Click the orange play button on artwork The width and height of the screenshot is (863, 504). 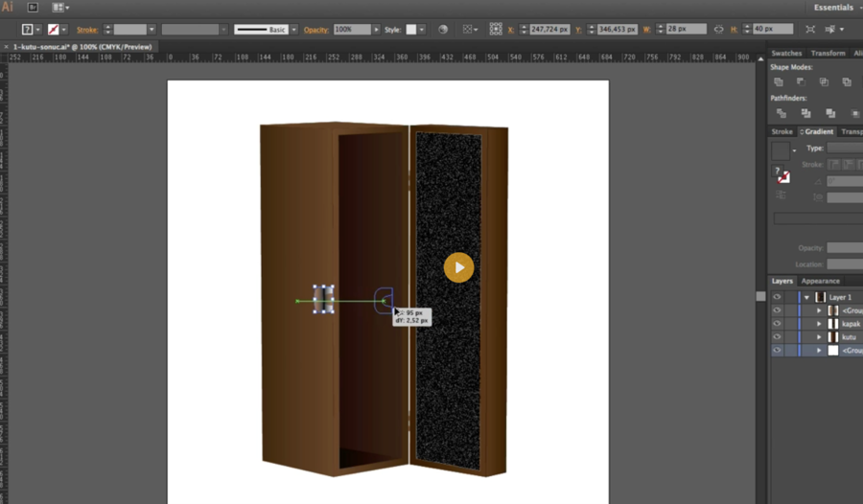coord(458,267)
